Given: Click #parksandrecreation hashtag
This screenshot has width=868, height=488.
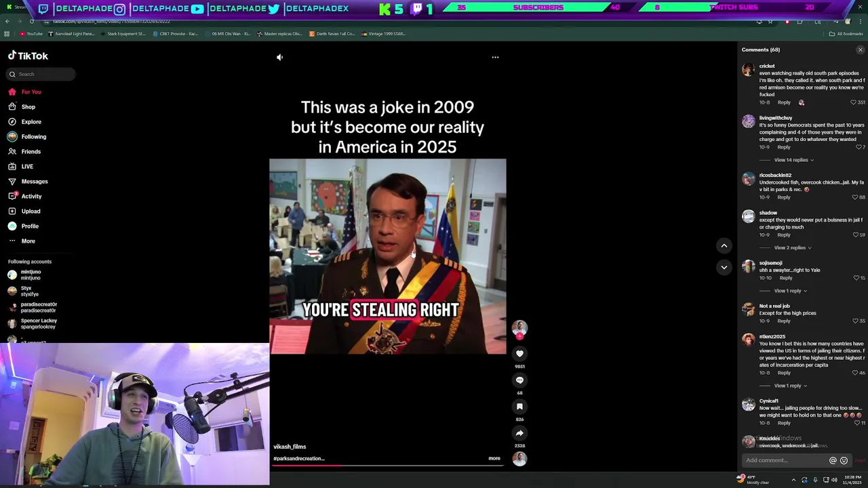Looking at the screenshot, I should 298,459.
